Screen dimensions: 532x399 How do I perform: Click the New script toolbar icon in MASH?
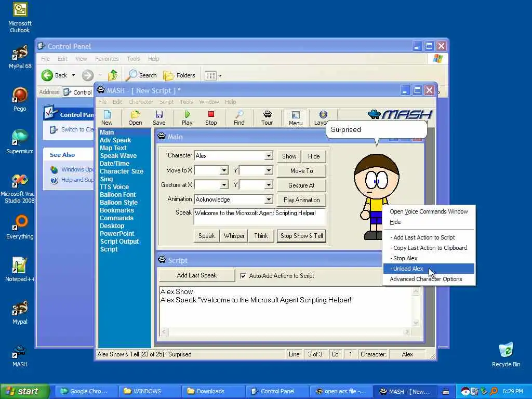pos(107,118)
